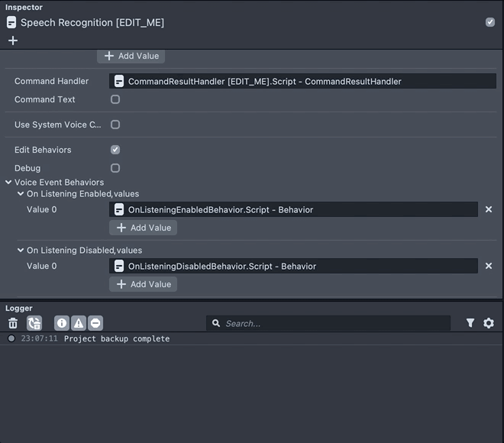Clear the logger with the trash icon
The height and width of the screenshot is (443, 504).
point(13,323)
